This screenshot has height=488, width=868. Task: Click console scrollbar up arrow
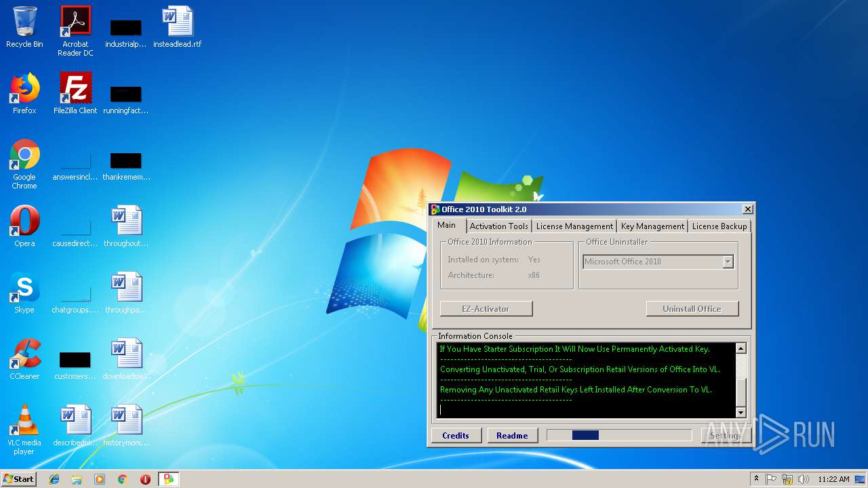741,348
